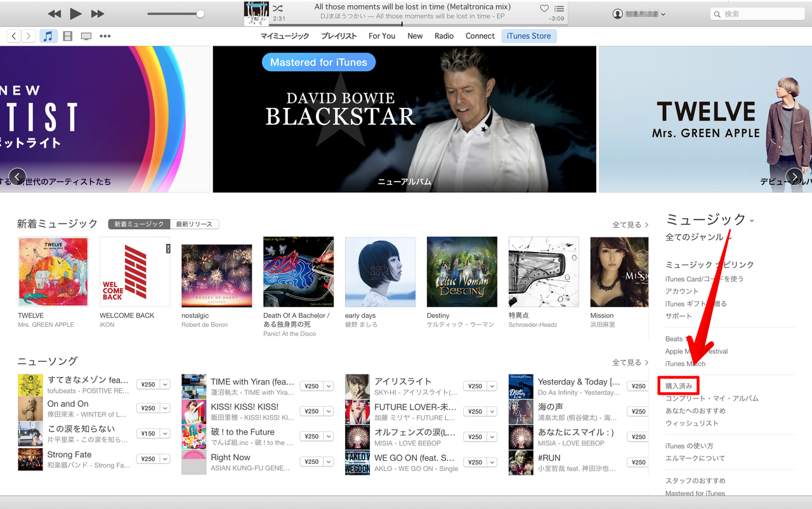The height and width of the screenshot is (509, 812).
Task: Show previous banner with left arrow
Action: pos(17,176)
